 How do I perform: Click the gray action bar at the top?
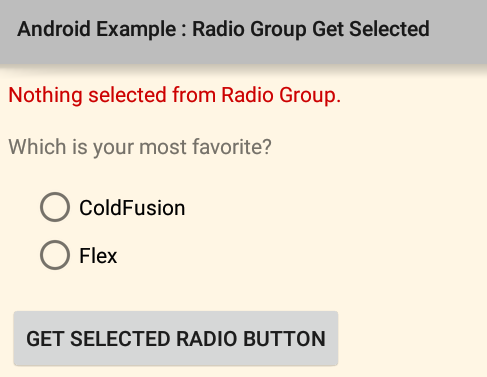[243, 32]
